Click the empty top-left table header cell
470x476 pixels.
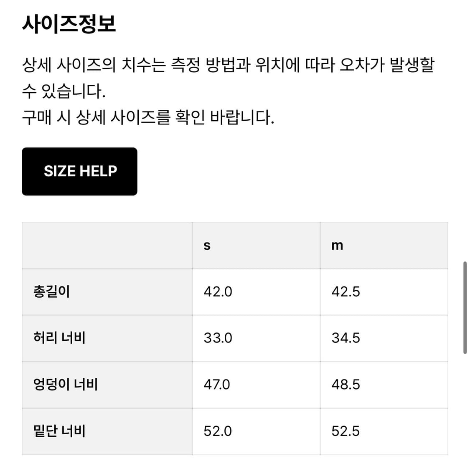(x=107, y=246)
